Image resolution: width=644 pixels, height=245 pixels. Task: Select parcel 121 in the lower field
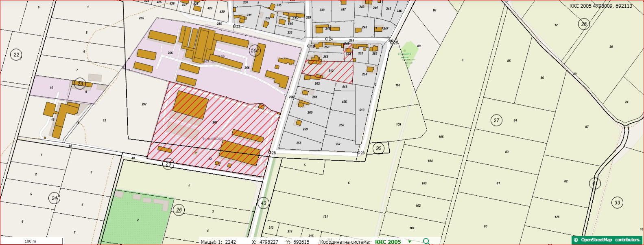tap(325, 216)
